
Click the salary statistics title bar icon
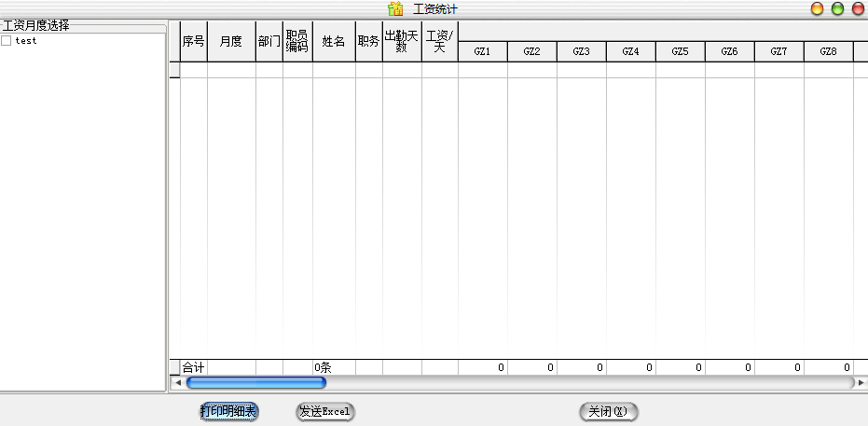point(395,9)
